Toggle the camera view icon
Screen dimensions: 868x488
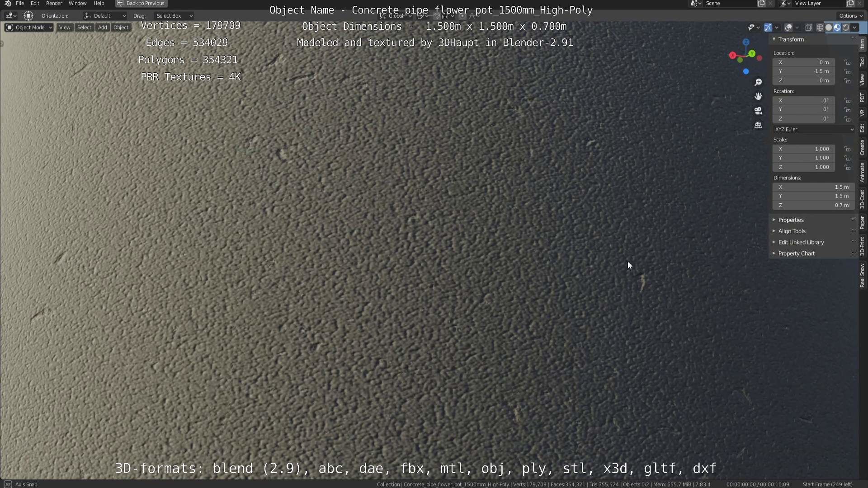pyautogui.click(x=758, y=111)
